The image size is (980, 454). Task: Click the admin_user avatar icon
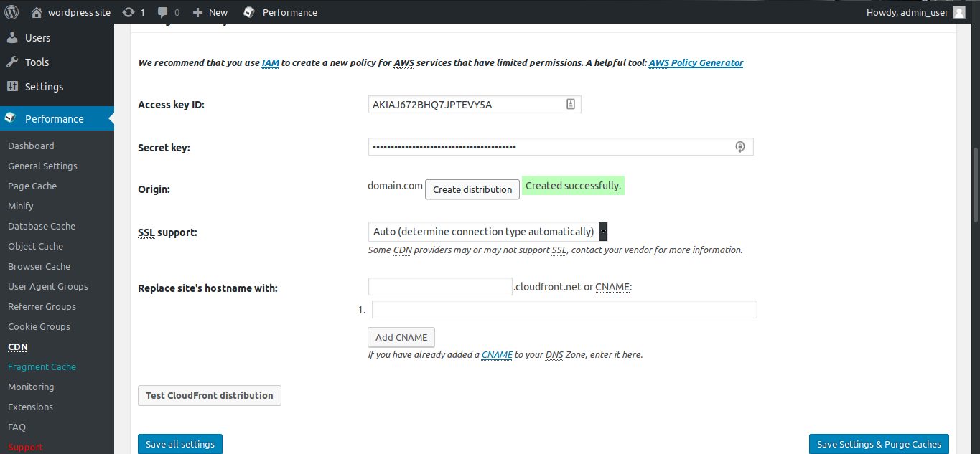(x=959, y=12)
